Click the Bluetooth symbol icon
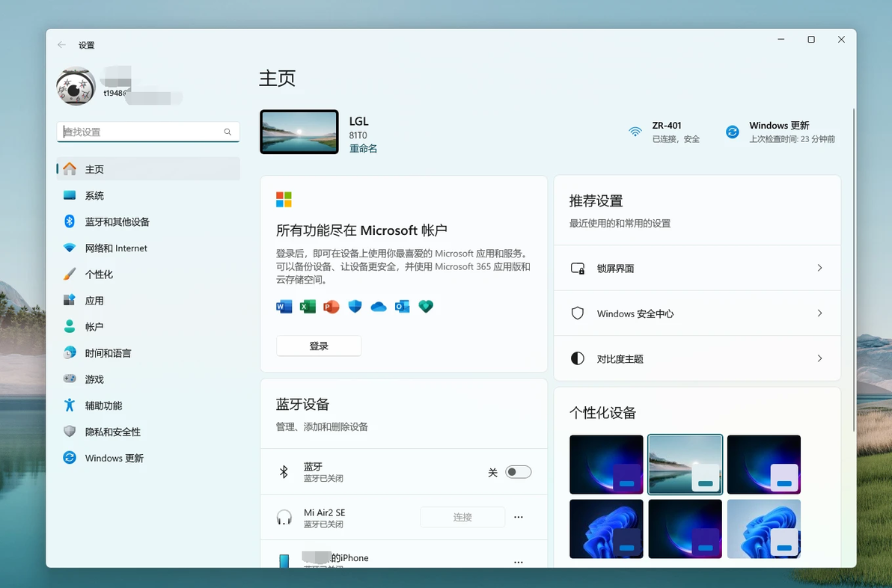 point(284,471)
